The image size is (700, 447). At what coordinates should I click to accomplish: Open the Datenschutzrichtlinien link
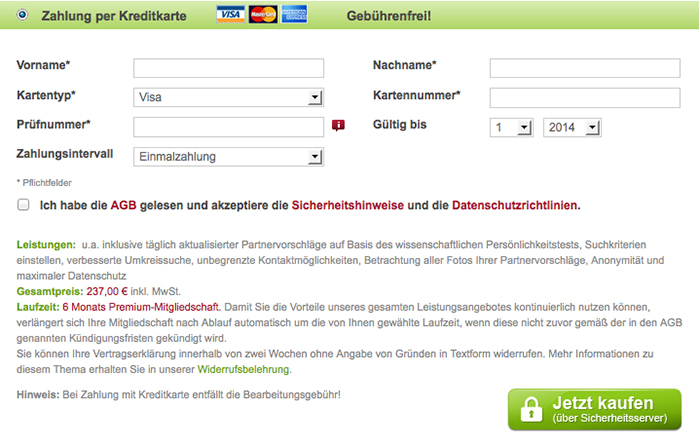pyautogui.click(x=515, y=205)
